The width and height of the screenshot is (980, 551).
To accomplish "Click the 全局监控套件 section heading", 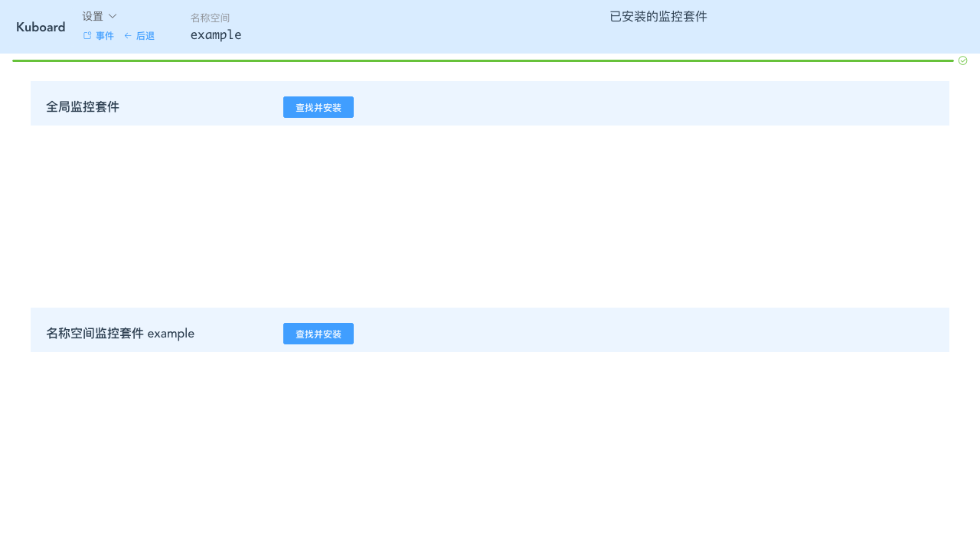I will pos(83,106).
